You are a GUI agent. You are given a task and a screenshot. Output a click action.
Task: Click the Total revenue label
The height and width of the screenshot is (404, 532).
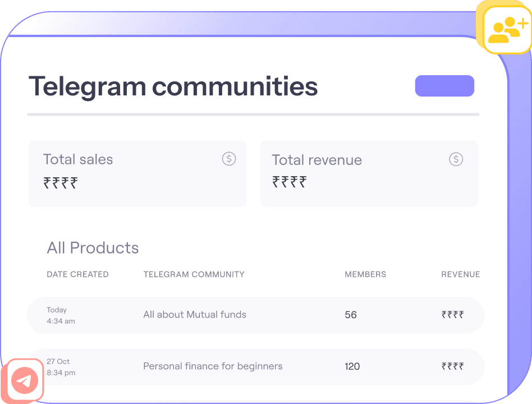click(317, 160)
